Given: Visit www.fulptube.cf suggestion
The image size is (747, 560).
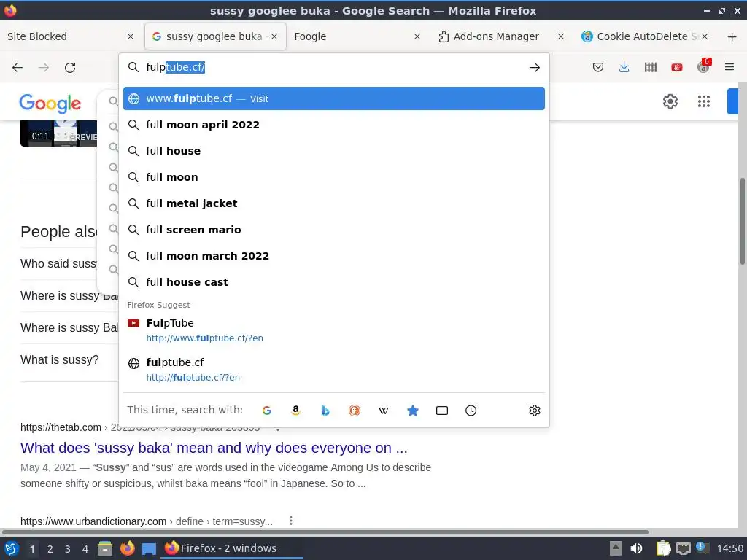Looking at the screenshot, I should click(x=334, y=98).
